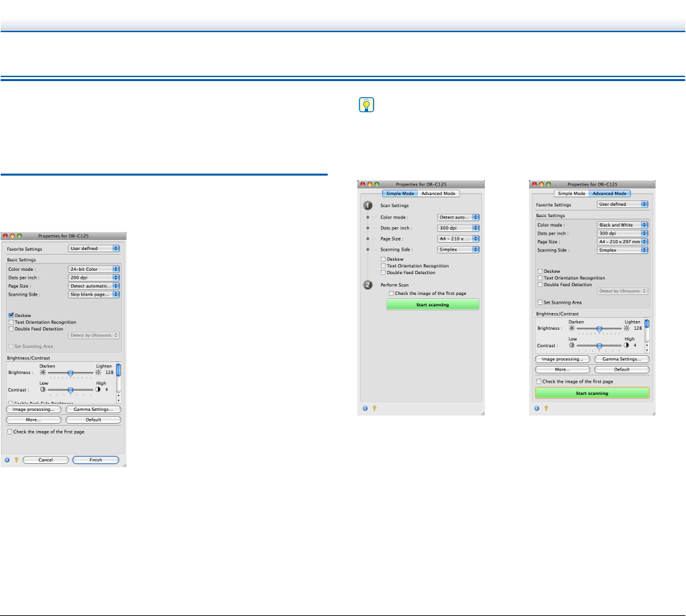Click the Contrast stepper in the Advanced Mode window
Screen dimensions: 686x616
[x=646, y=348]
